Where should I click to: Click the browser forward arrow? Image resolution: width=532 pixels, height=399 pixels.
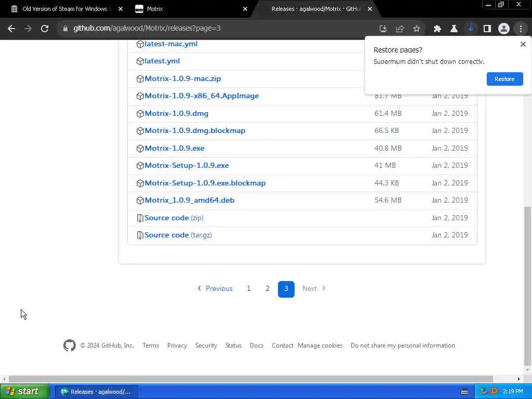click(28, 29)
